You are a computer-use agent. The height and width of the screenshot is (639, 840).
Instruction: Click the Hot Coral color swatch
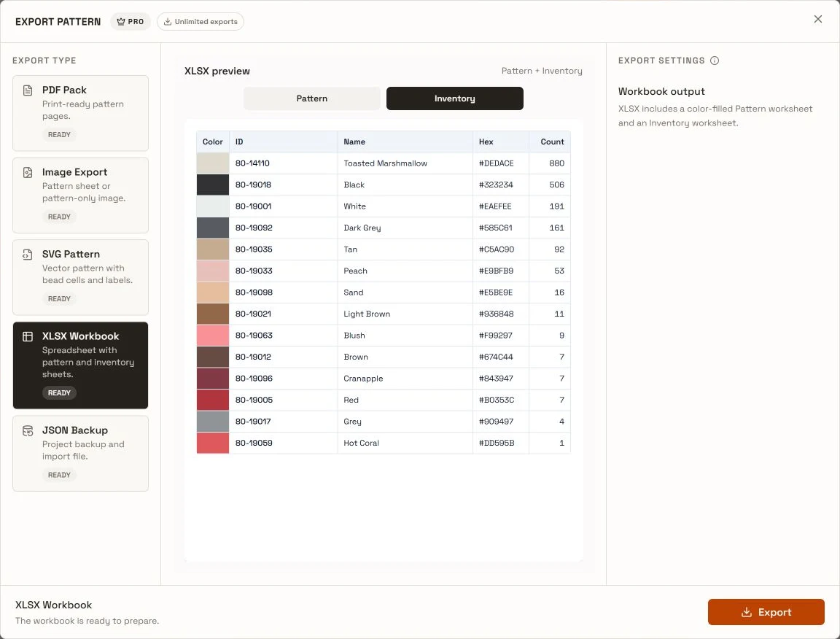coord(213,443)
